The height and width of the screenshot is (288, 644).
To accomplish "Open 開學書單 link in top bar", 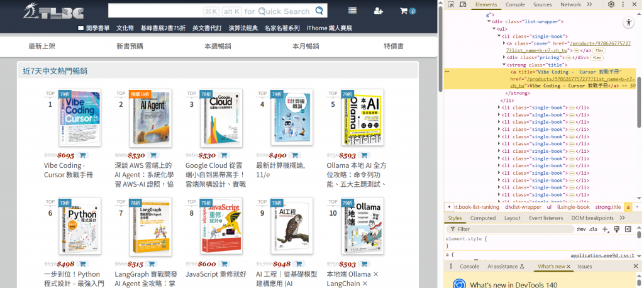I will [94, 28].
